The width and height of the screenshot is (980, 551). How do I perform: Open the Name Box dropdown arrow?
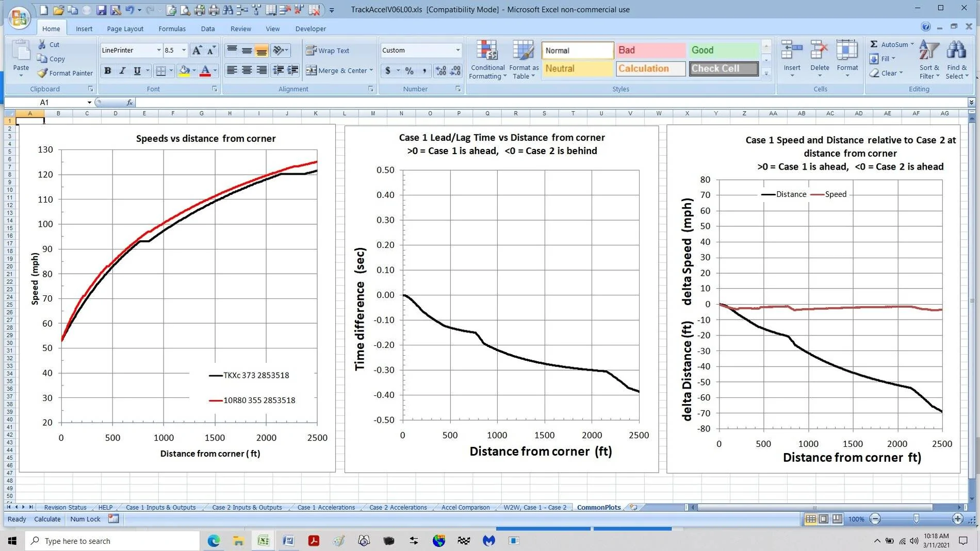click(x=89, y=103)
